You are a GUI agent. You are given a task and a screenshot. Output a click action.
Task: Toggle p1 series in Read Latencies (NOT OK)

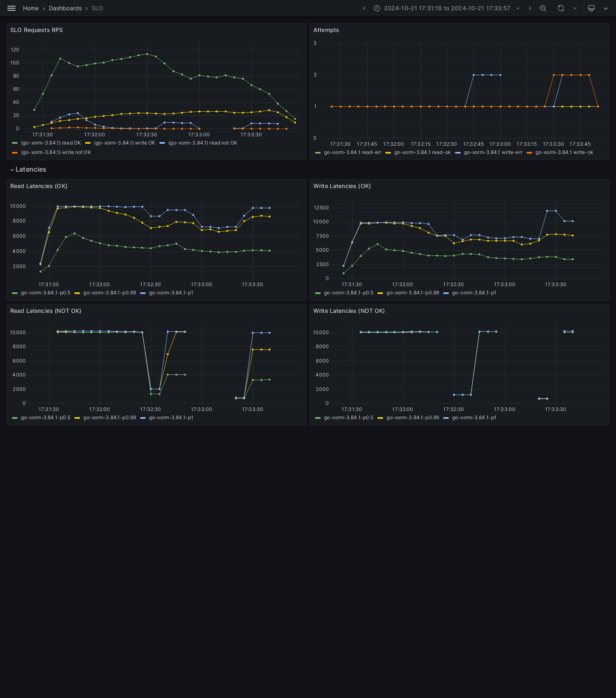tap(171, 418)
